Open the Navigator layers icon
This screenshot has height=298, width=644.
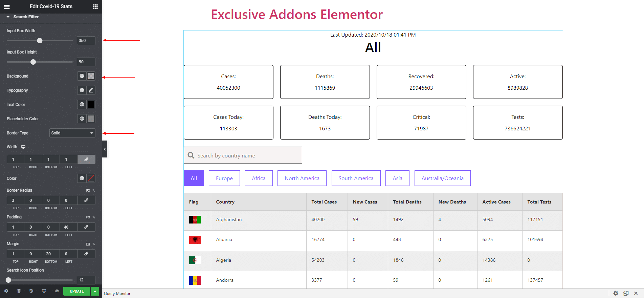(19, 291)
